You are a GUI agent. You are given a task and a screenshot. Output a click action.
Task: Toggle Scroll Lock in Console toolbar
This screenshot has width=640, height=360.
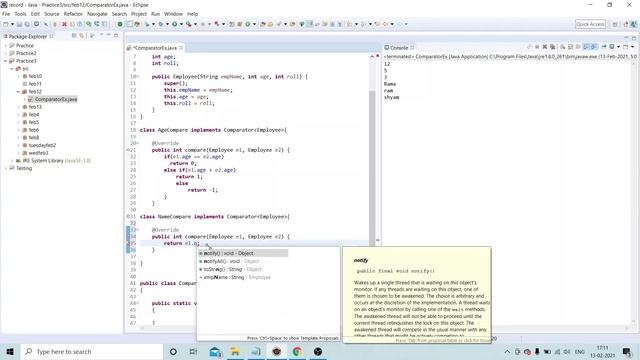coord(571,47)
